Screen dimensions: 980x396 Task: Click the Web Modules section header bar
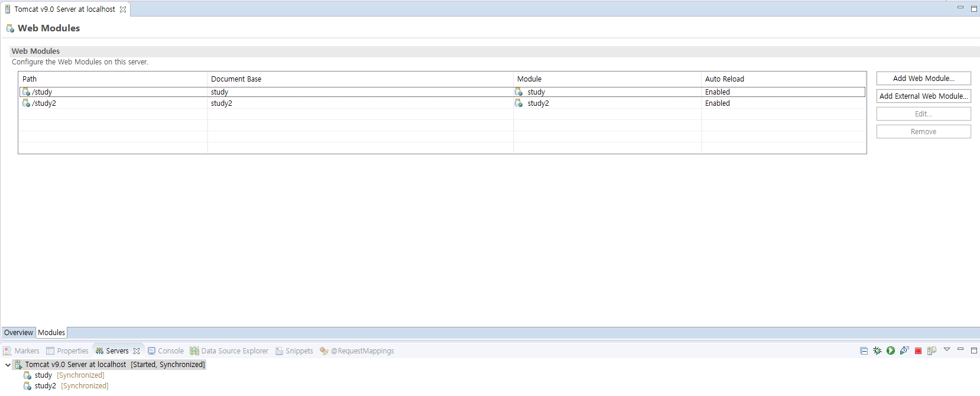pos(495,51)
